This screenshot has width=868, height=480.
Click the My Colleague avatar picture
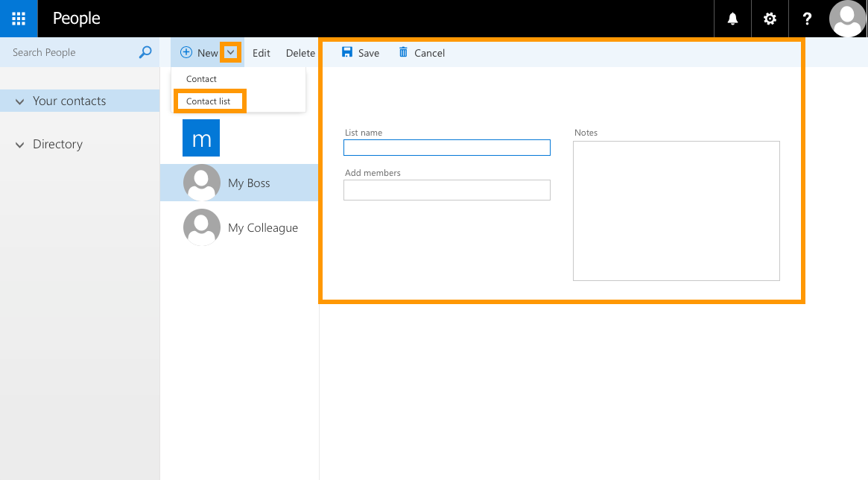coord(202,227)
